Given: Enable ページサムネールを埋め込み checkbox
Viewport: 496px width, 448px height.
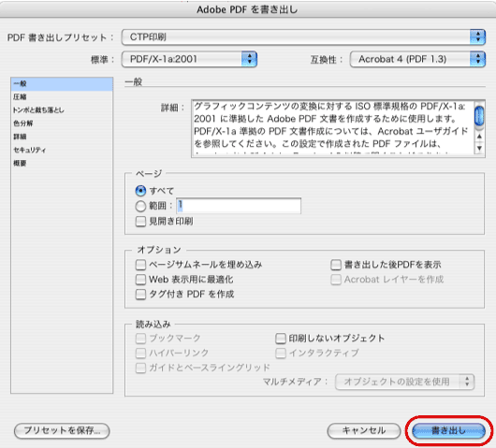Looking at the screenshot, I should pos(140,265).
